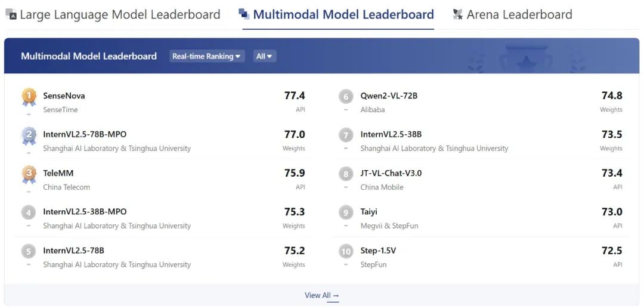This screenshot has width=644, height=308.
Task: Open the SenseNova model entry
Action: click(64, 96)
